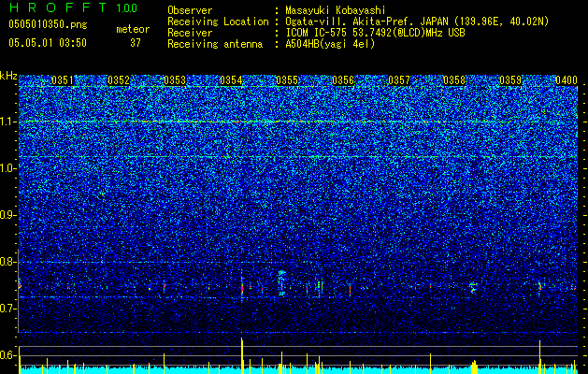Screen dimensions: 588x374
Task: Click the 0355 time marker
Action: tap(287, 80)
